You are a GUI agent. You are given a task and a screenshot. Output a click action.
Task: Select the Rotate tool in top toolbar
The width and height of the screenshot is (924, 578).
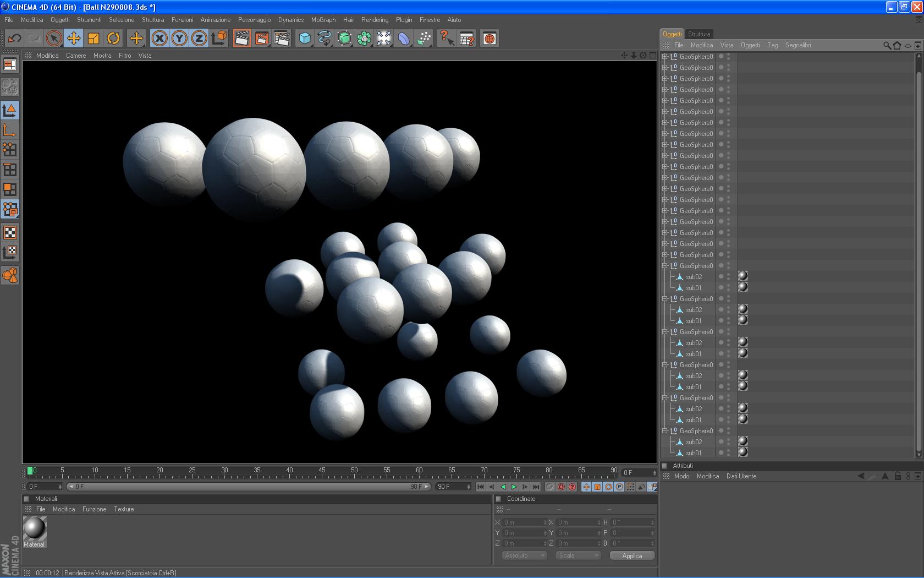coord(113,39)
